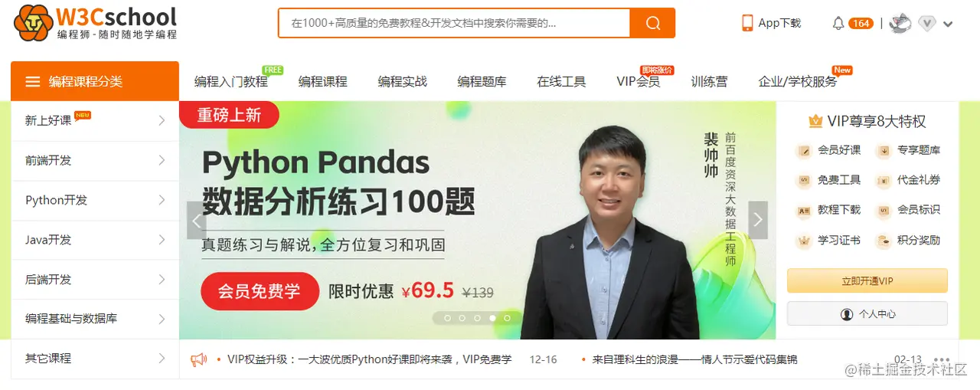980x390 pixels.
Task: Click the 积分奖励 privilege icon
Action: tap(884, 241)
